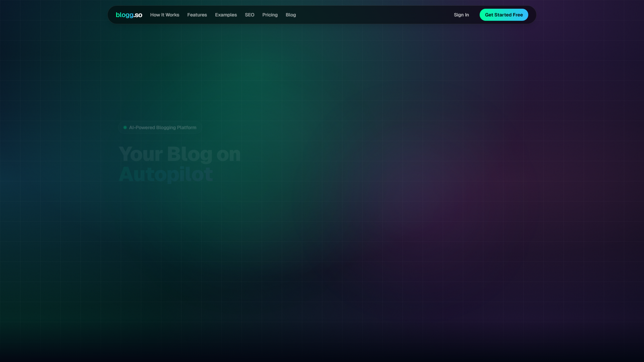Open the Pricing page
644x362 pixels.
[x=270, y=15]
